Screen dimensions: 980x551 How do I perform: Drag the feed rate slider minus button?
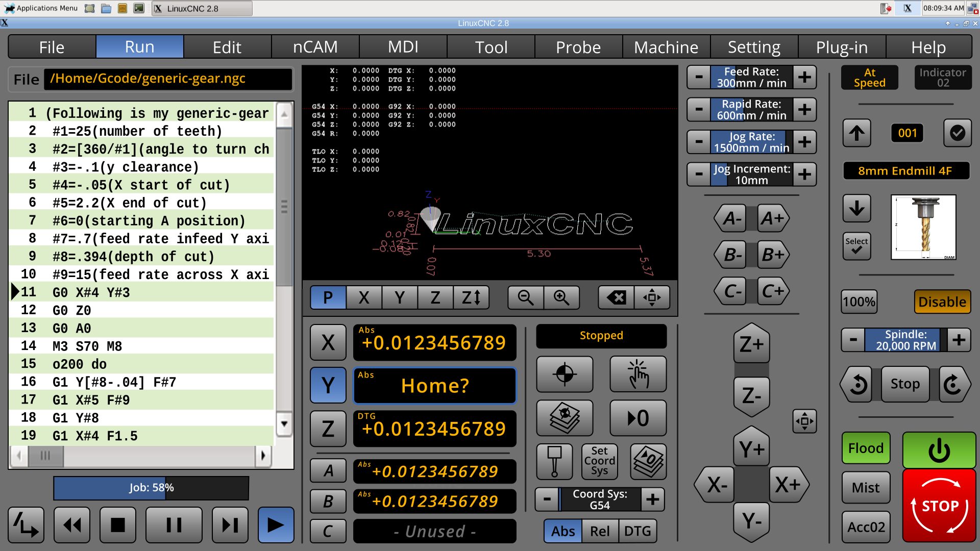click(699, 76)
